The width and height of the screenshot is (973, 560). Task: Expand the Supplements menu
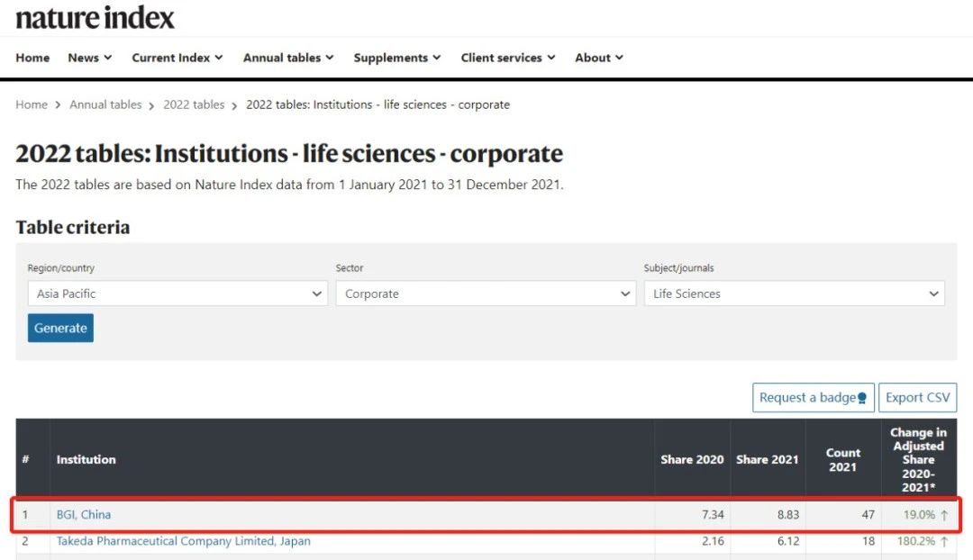tap(397, 58)
